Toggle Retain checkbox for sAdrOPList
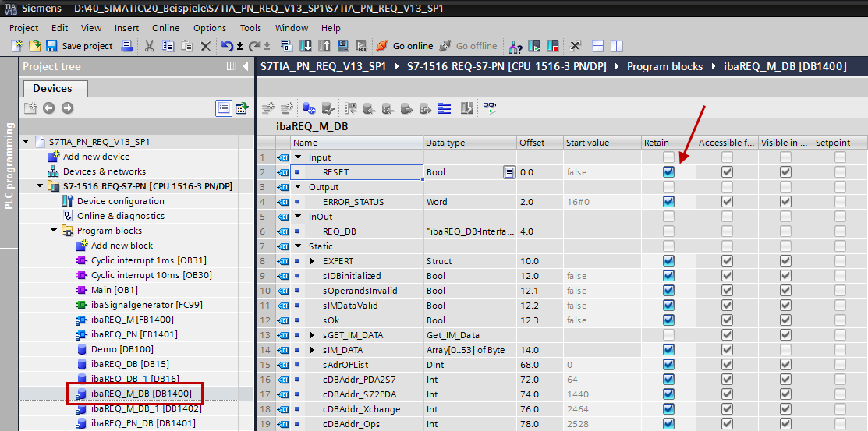Screen dimensions: 868x431 click(x=668, y=365)
